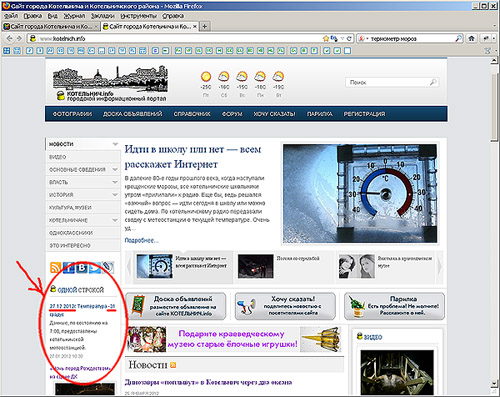This screenshot has height=397, width=500.
Task: Open ФОРУМ in navigation bar
Action: [x=232, y=114]
